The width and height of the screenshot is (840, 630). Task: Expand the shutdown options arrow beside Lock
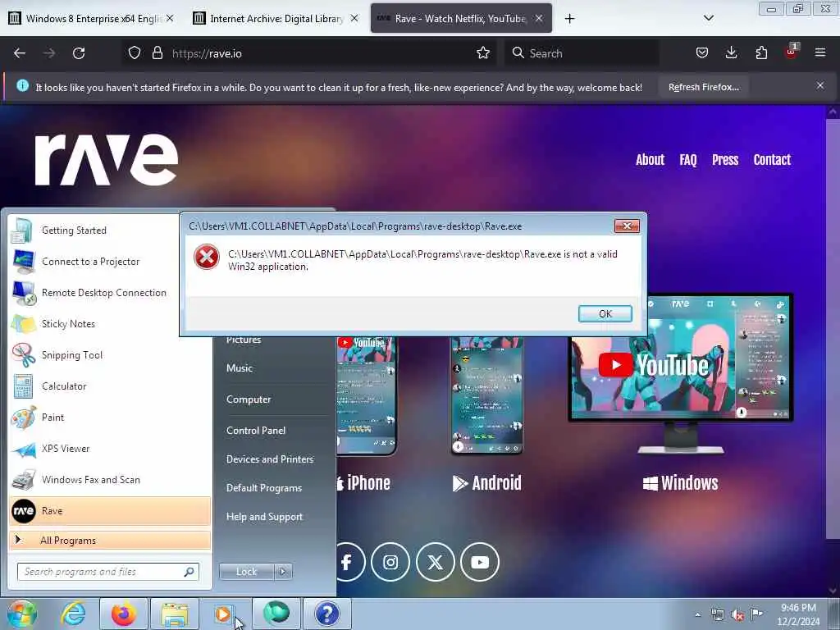pyautogui.click(x=283, y=572)
